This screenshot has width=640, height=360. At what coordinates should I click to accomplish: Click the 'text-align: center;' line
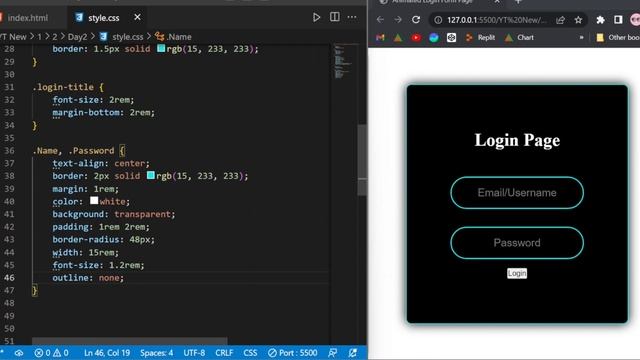pos(101,163)
